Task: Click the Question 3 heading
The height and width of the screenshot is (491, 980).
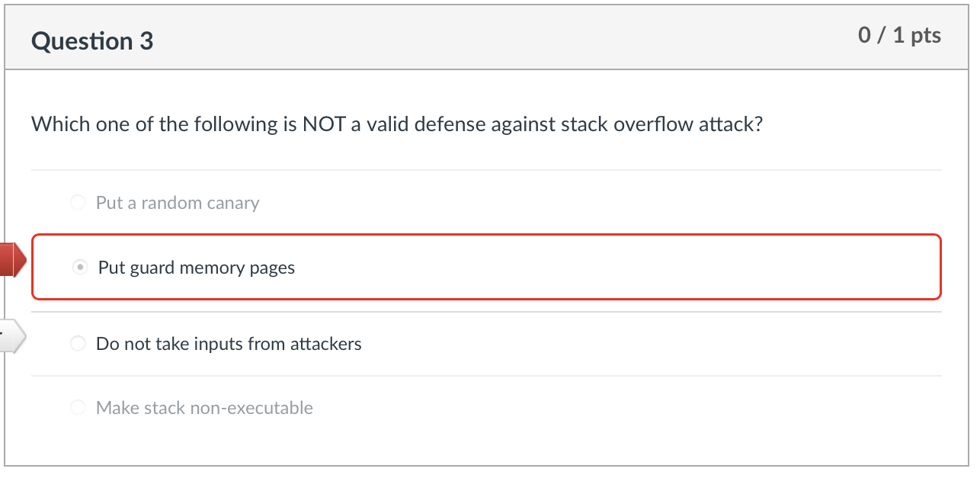Action: (x=92, y=40)
